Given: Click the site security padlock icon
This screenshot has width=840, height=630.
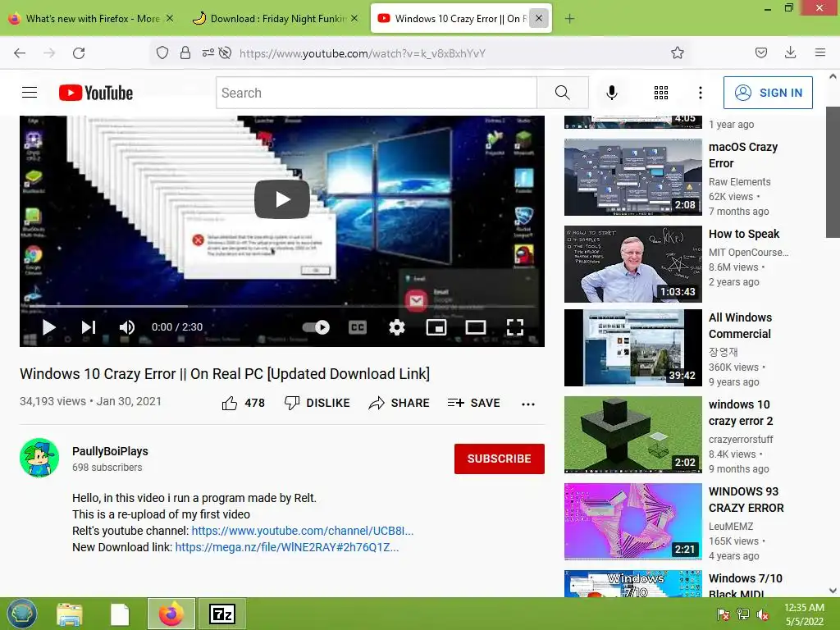Looking at the screenshot, I should click(x=185, y=52).
